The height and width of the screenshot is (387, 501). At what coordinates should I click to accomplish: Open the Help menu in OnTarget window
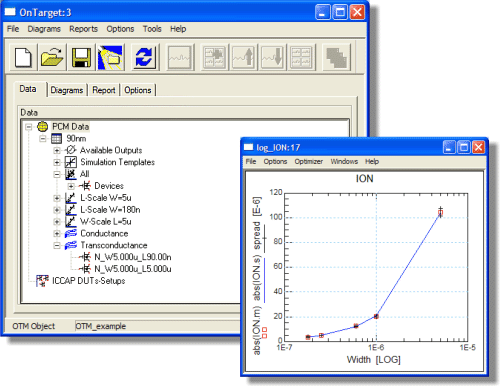pos(178,29)
